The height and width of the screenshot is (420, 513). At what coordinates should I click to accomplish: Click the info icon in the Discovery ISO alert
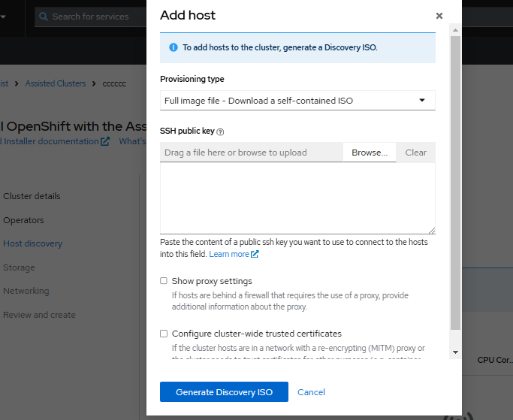click(174, 47)
